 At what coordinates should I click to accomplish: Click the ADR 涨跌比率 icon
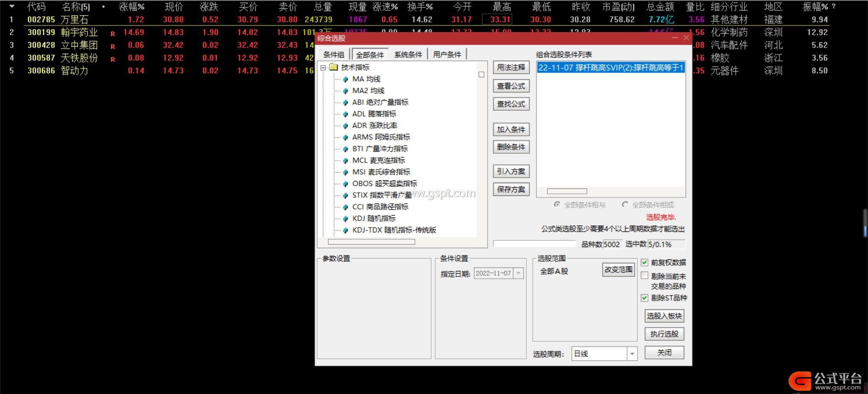345,126
